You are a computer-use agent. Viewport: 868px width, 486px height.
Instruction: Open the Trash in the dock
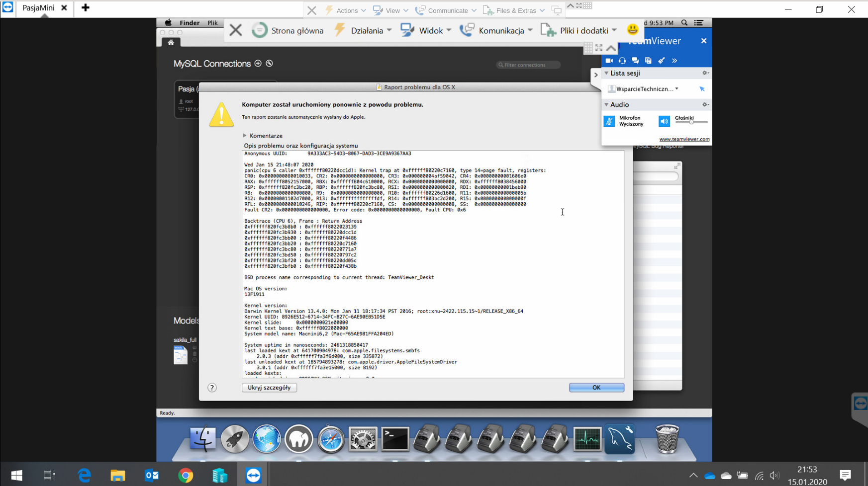[x=667, y=439]
